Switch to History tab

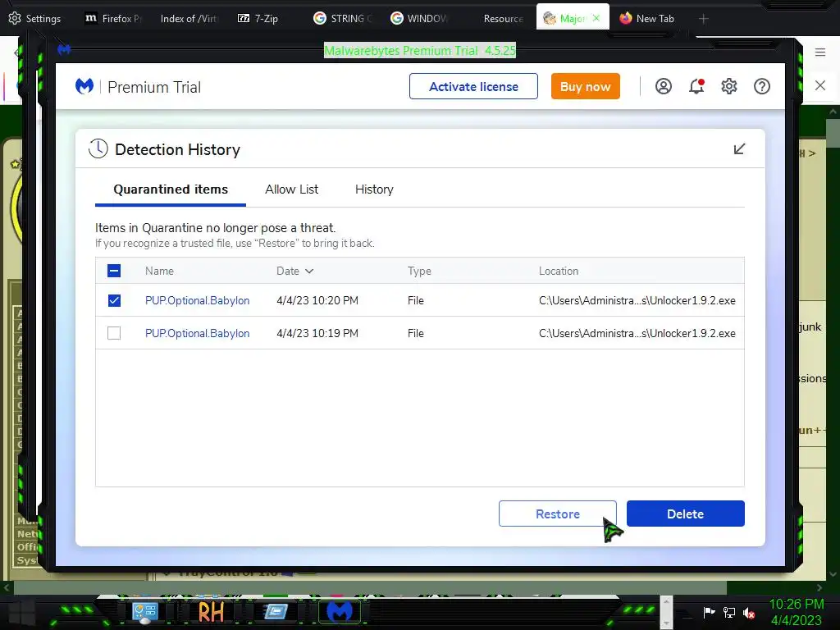click(374, 189)
